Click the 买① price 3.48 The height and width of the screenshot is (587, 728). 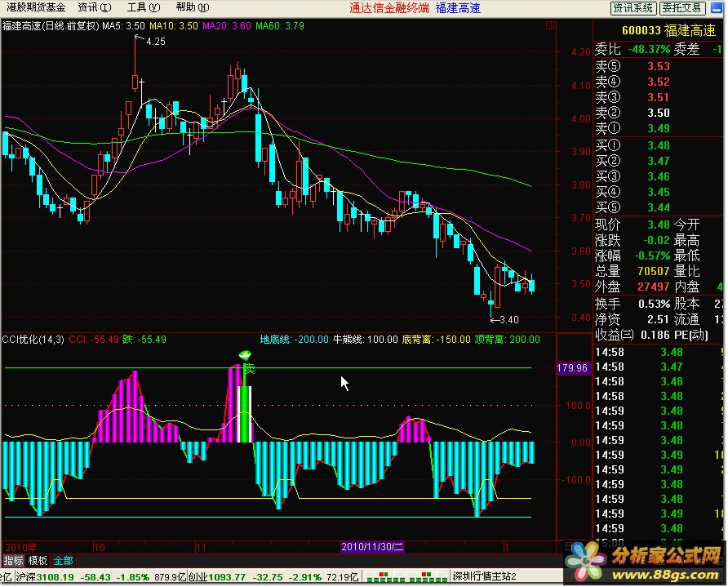659,145
